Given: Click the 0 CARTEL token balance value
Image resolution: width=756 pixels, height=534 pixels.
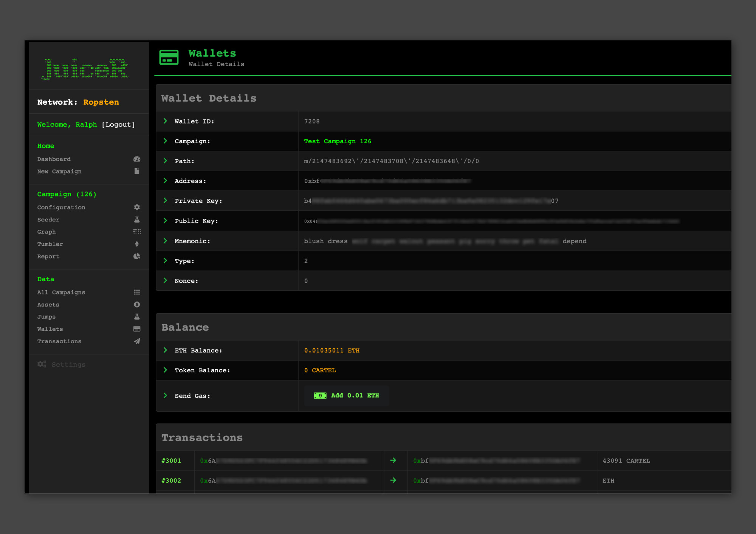Looking at the screenshot, I should pyautogui.click(x=320, y=370).
